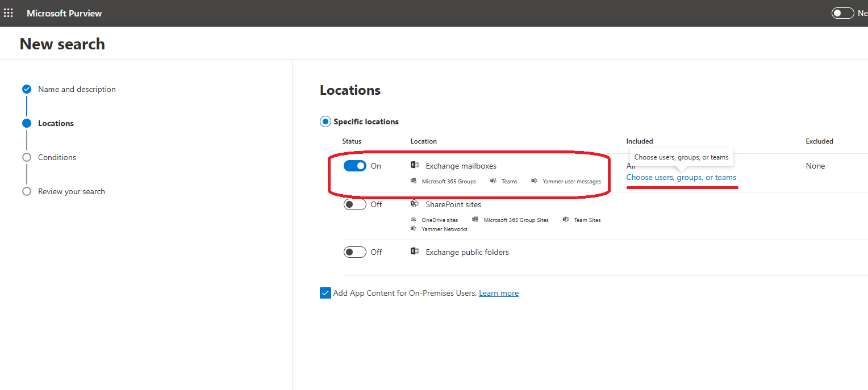Click the Microsoft 365 Groups text
Screen dimensions: 868x390
click(449, 182)
